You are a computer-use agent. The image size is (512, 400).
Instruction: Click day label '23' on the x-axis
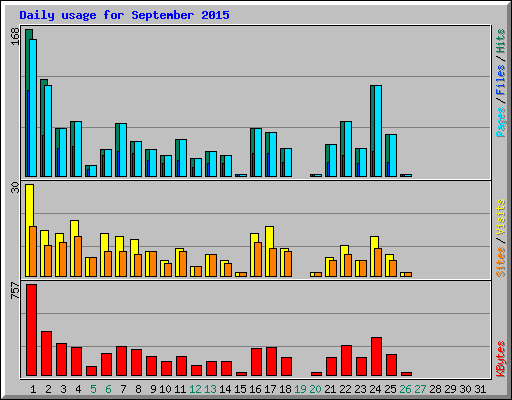click(360, 389)
